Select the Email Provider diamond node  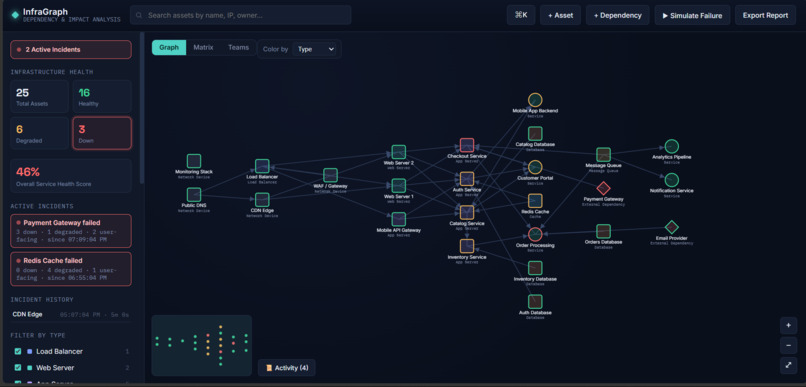671,227
